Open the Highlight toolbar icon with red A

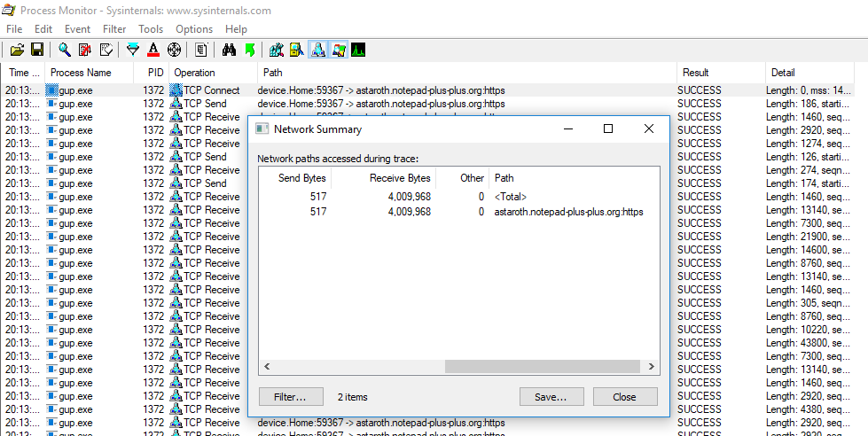click(x=153, y=51)
